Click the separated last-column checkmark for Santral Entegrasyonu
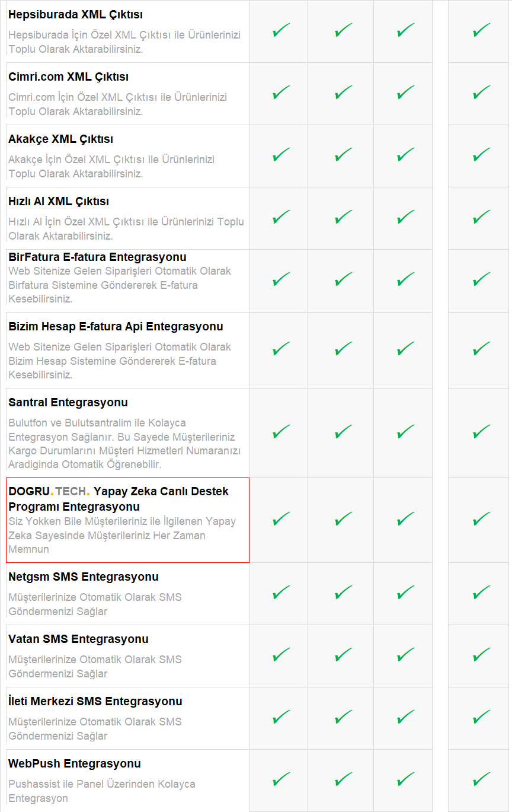512x812 pixels. [481, 432]
